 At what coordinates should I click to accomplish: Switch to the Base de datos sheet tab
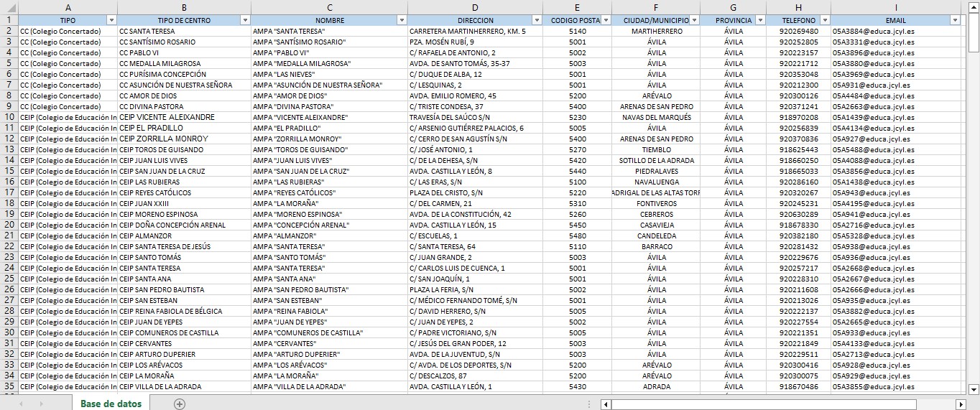pyautogui.click(x=111, y=404)
